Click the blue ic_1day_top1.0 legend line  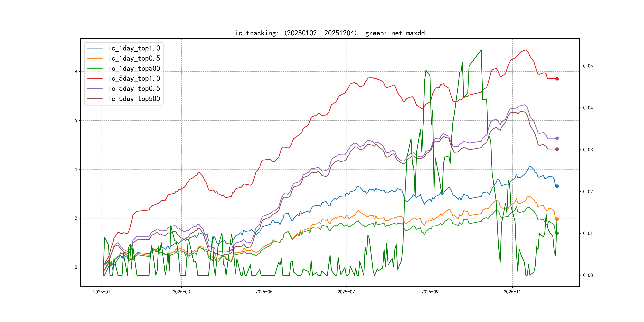pos(94,48)
